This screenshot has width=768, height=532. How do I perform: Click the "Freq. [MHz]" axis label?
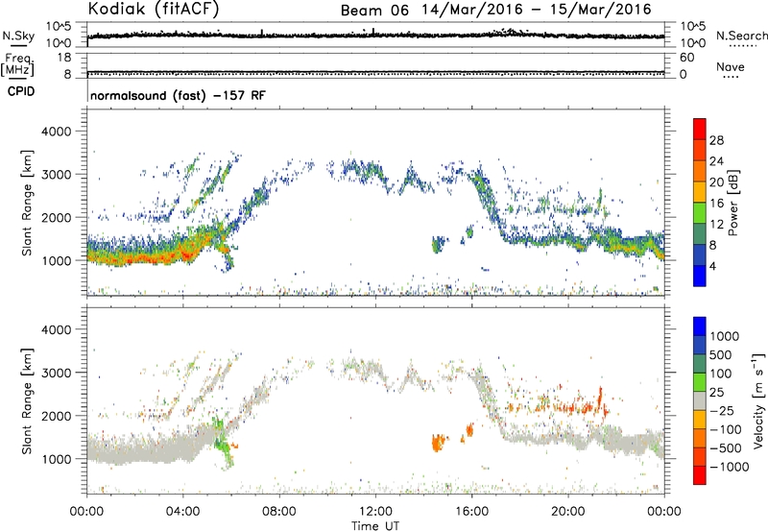pos(17,64)
